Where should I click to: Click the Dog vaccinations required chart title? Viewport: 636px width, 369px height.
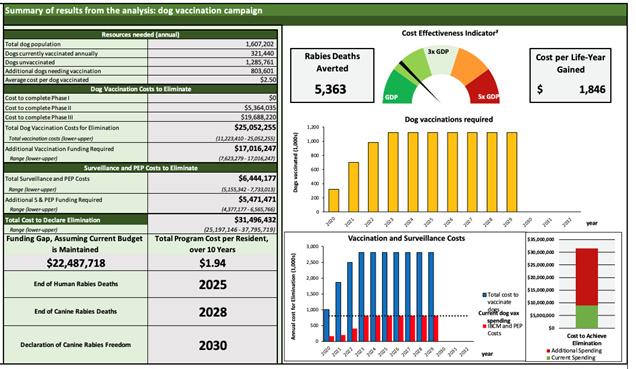(x=449, y=120)
